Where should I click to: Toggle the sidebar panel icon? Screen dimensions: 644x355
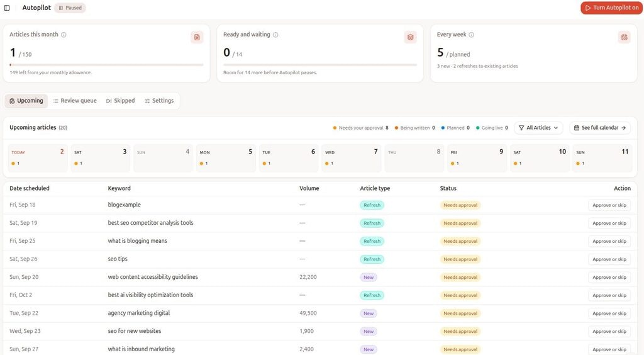click(x=7, y=8)
